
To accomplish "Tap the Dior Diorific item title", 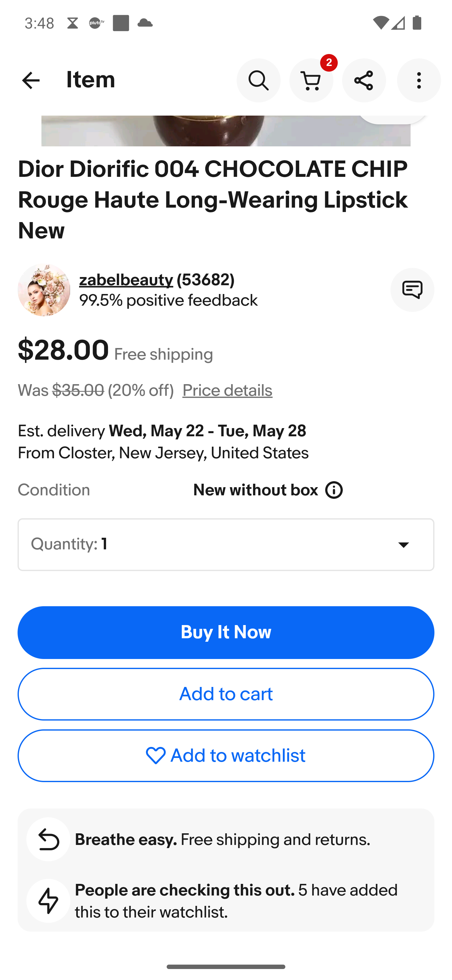I will click(213, 200).
